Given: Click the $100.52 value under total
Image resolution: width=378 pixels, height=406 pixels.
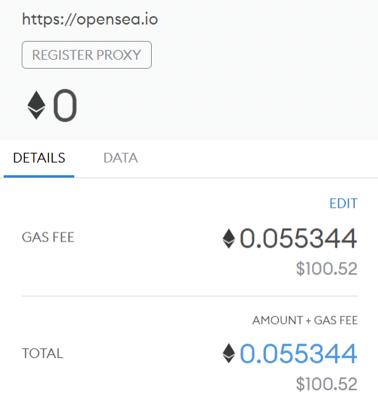Looking at the screenshot, I should click(327, 384).
